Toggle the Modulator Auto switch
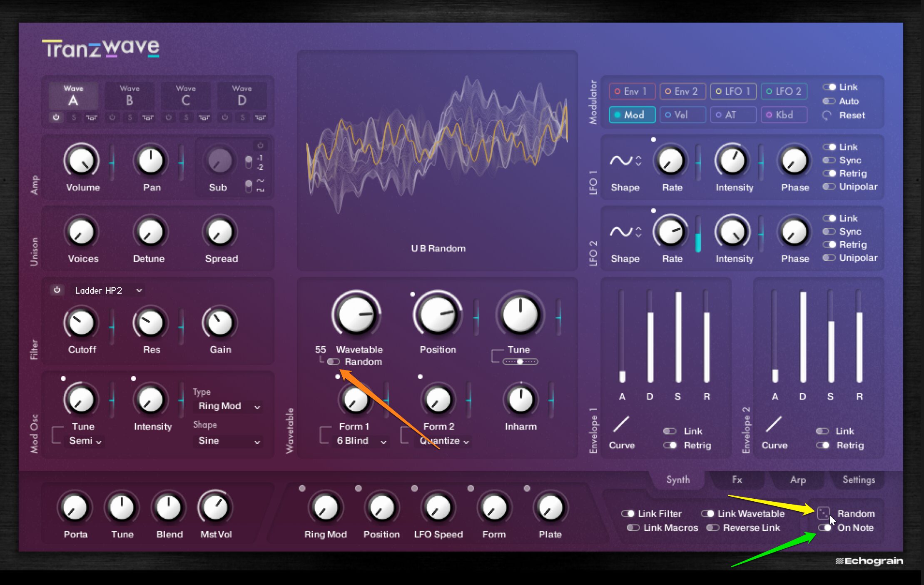The height and width of the screenshot is (585, 924). [829, 101]
